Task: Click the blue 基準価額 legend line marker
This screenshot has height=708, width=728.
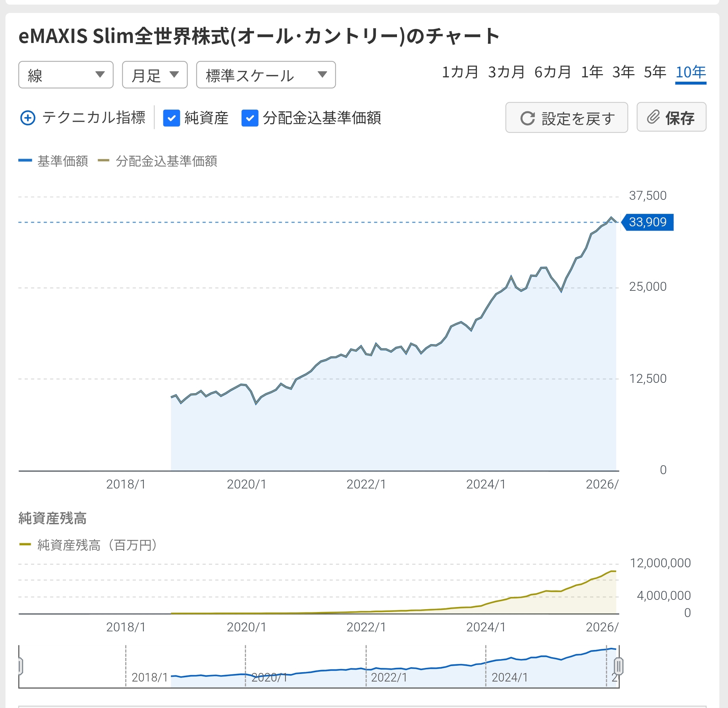Action: pos(25,161)
